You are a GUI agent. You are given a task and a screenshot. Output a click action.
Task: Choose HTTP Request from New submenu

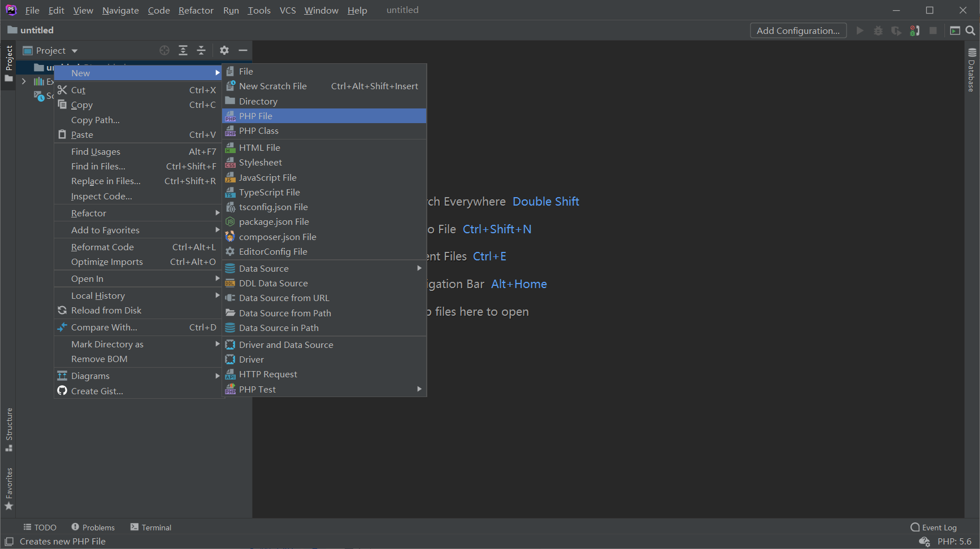pyautogui.click(x=324, y=374)
